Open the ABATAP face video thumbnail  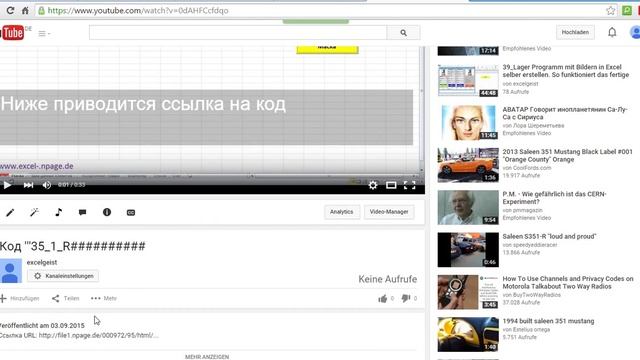click(468, 123)
